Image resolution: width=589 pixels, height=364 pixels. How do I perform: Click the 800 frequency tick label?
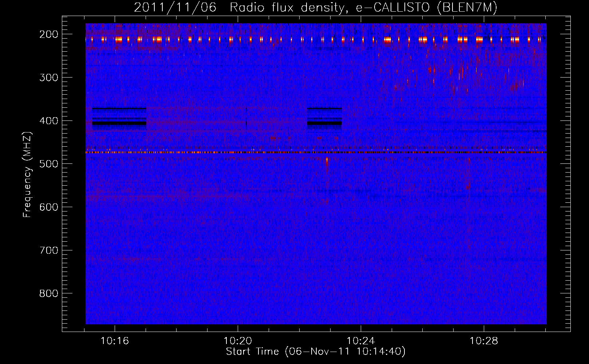(x=49, y=293)
